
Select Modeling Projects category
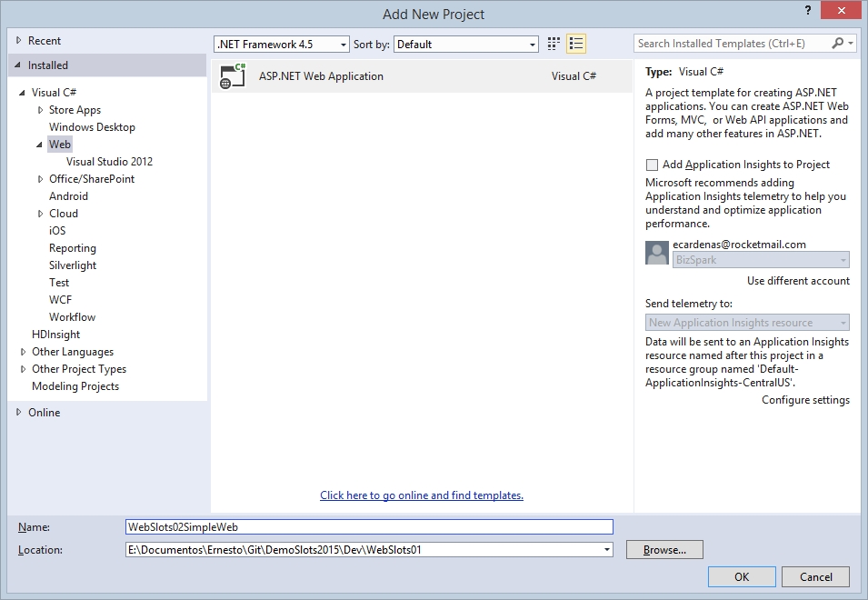coord(75,386)
